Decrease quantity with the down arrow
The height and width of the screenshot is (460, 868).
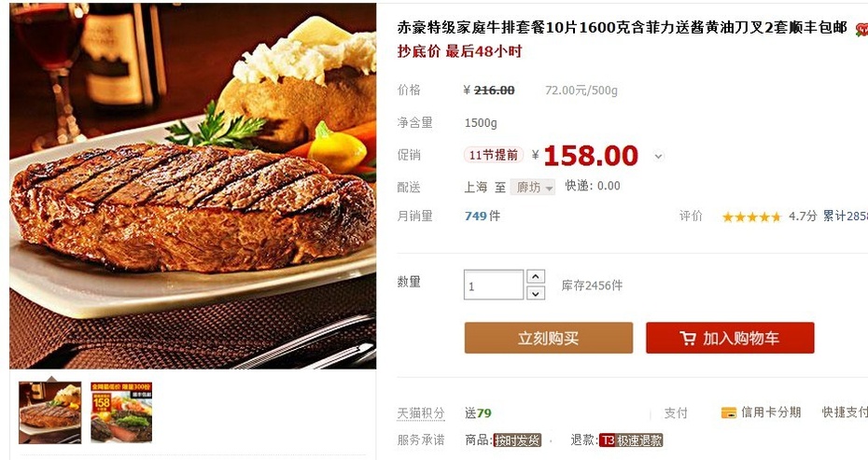click(536, 293)
